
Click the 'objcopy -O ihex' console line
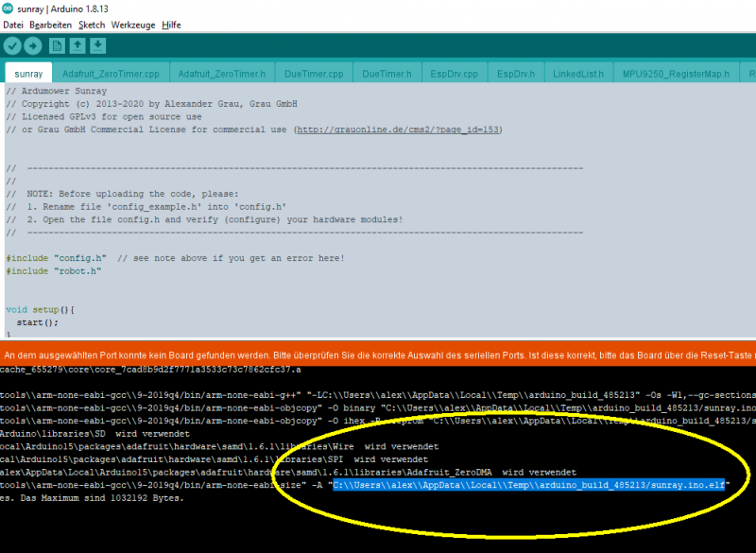pos(378,421)
